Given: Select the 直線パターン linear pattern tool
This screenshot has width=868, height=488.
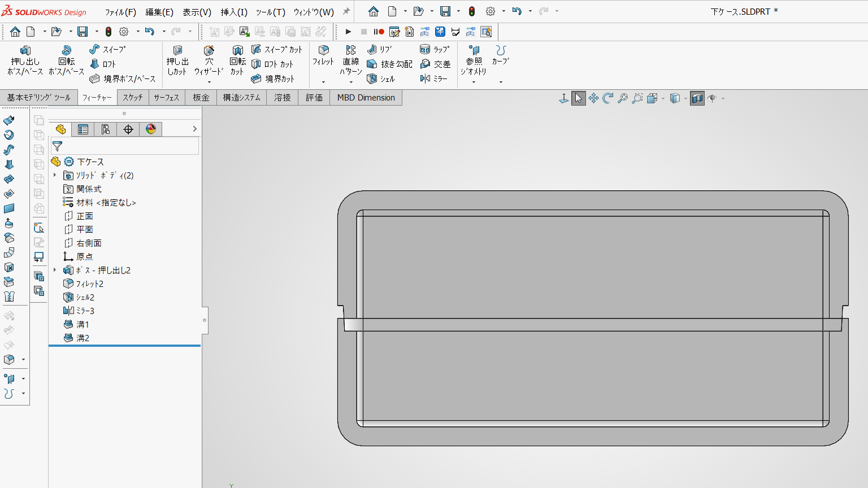Looking at the screenshot, I should (351, 60).
